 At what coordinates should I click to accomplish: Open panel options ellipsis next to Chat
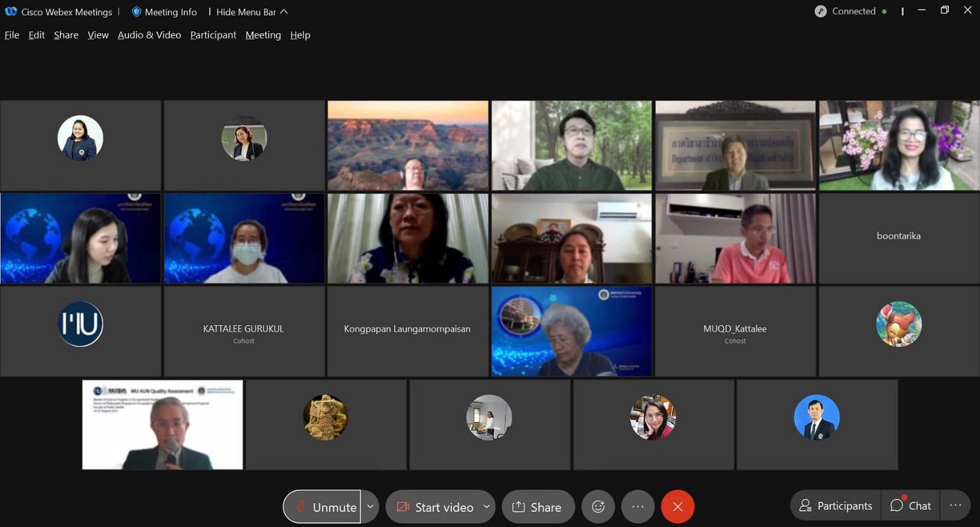955,505
